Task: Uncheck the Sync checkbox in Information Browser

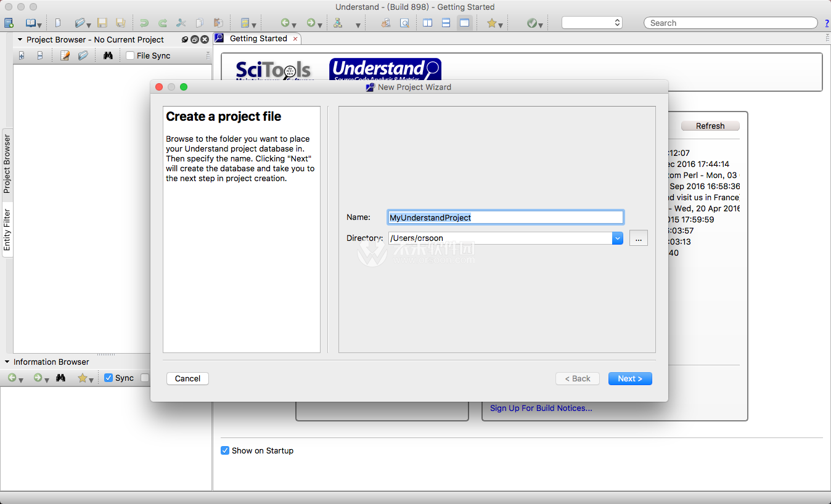Action: tap(108, 378)
